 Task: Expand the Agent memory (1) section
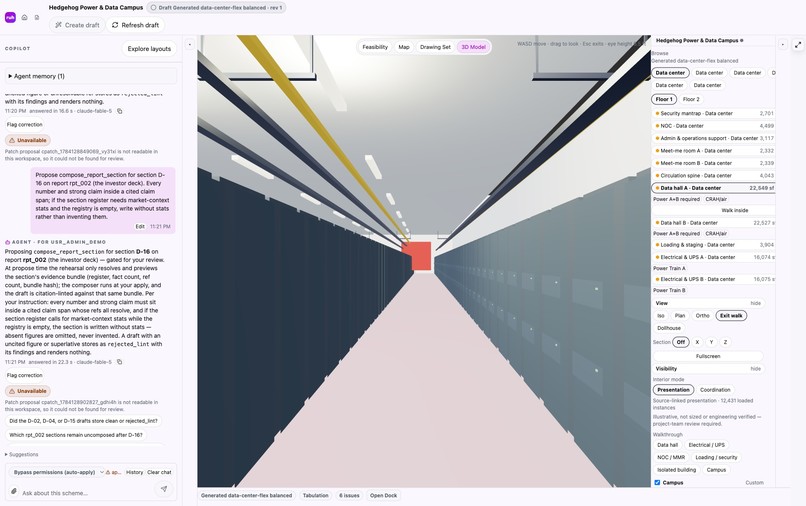pos(91,76)
